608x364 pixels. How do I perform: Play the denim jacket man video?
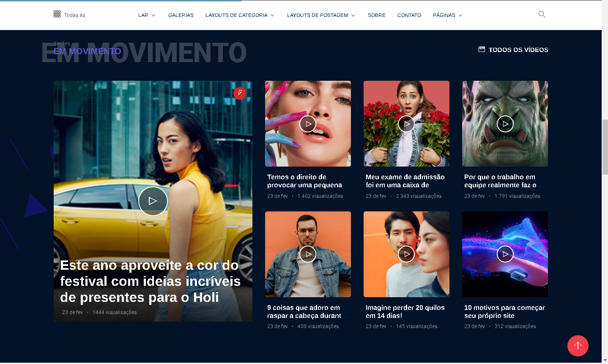308,254
